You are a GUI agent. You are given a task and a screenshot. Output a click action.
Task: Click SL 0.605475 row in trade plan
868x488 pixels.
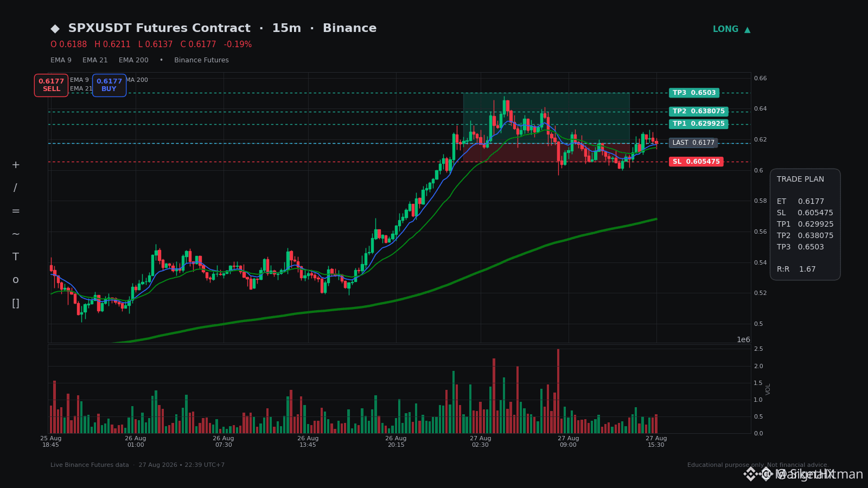click(805, 213)
